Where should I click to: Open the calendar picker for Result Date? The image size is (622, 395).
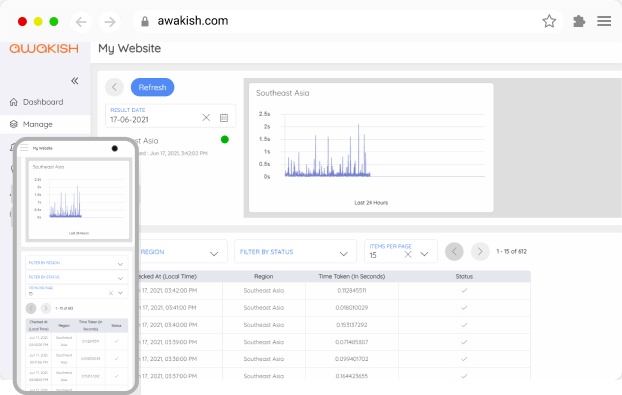point(224,117)
